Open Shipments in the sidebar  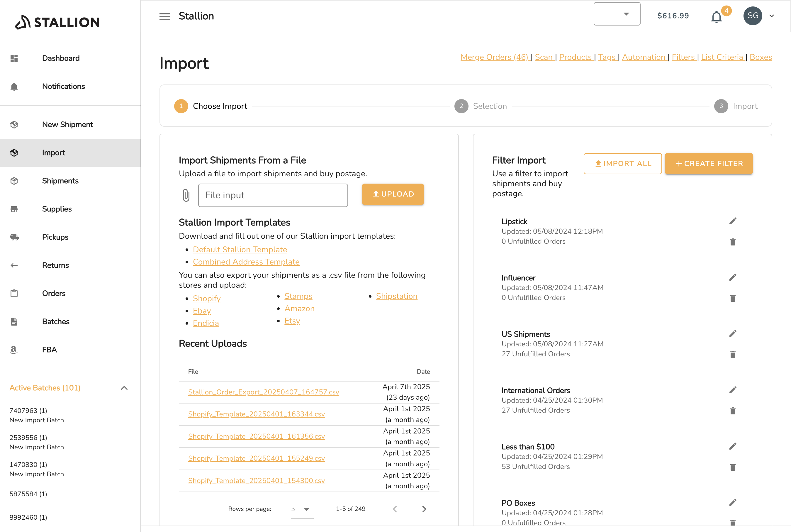pos(70,181)
